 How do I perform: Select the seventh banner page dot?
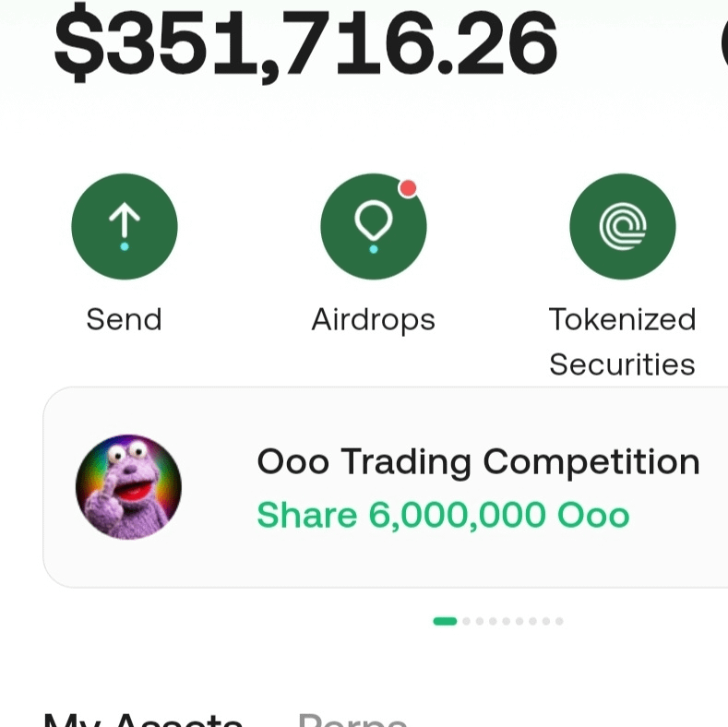[x=533, y=621]
